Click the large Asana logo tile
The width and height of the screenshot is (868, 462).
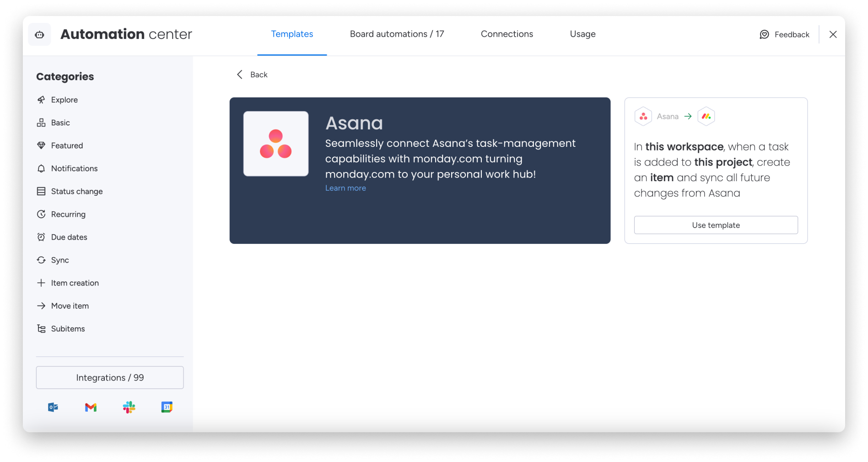click(x=276, y=144)
